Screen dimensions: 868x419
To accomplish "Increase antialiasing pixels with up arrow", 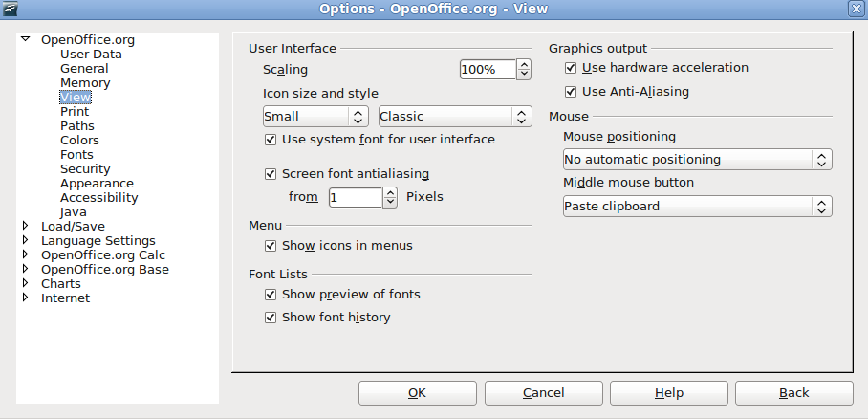I will point(390,192).
